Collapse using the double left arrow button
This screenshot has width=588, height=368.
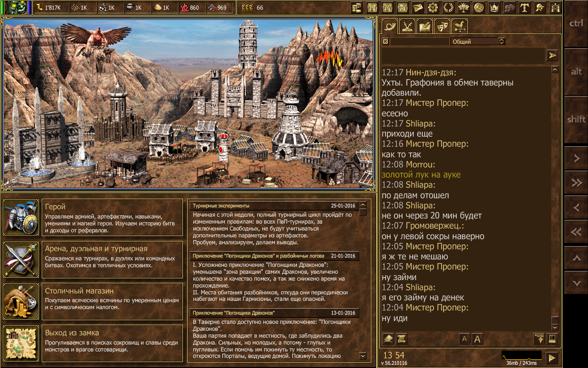coord(576,232)
